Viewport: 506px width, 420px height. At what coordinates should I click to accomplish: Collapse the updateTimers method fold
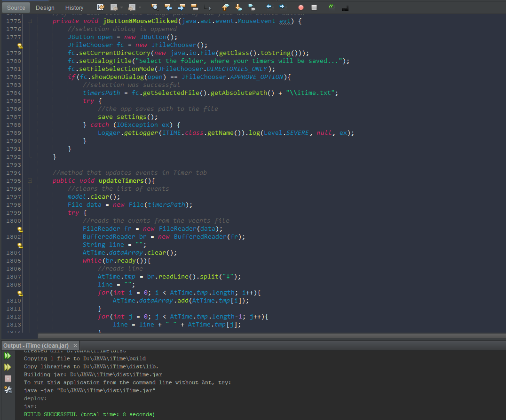point(30,181)
